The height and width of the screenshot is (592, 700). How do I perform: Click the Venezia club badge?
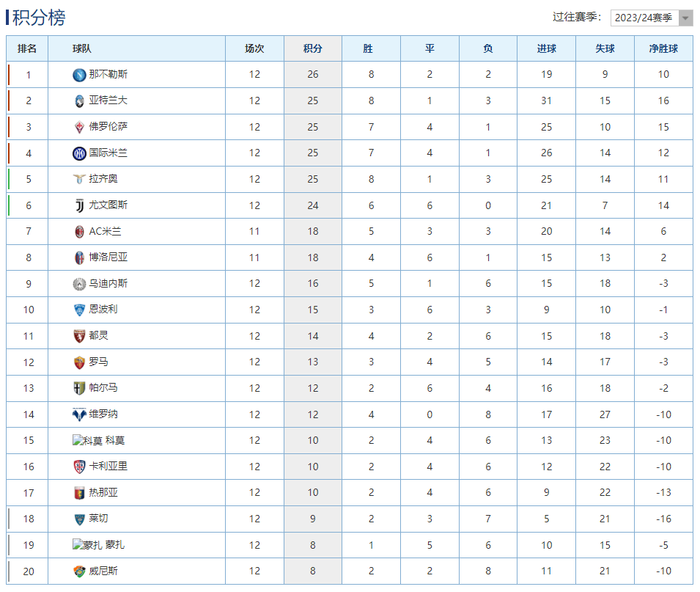click(79, 571)
